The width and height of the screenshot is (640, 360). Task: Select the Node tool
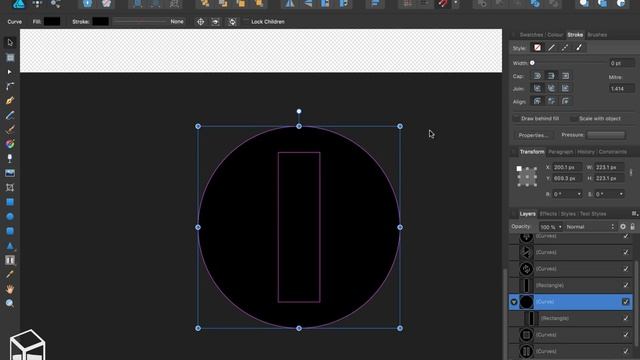coord(10,72)
